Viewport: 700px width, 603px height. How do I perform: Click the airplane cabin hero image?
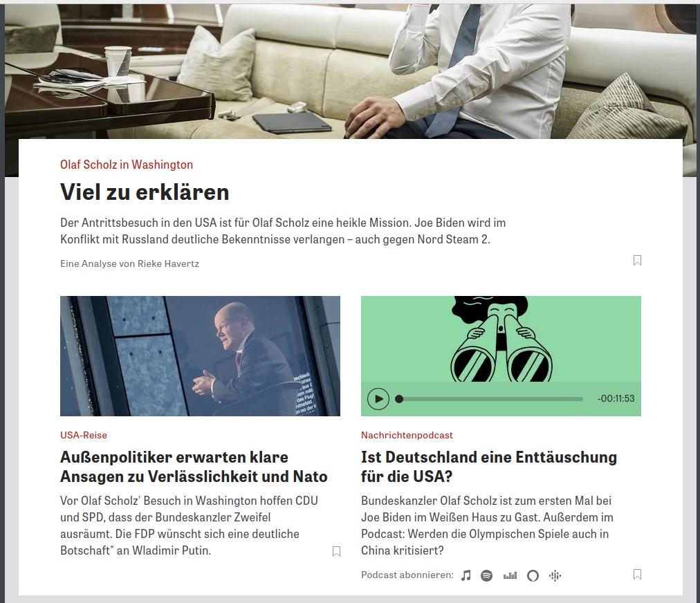coord(350,71)
